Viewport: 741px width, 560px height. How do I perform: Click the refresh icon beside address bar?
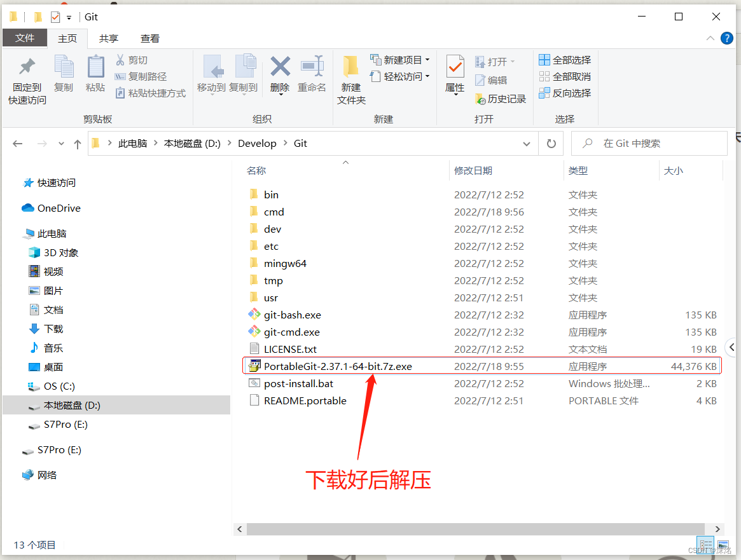[x=551, y=144]
